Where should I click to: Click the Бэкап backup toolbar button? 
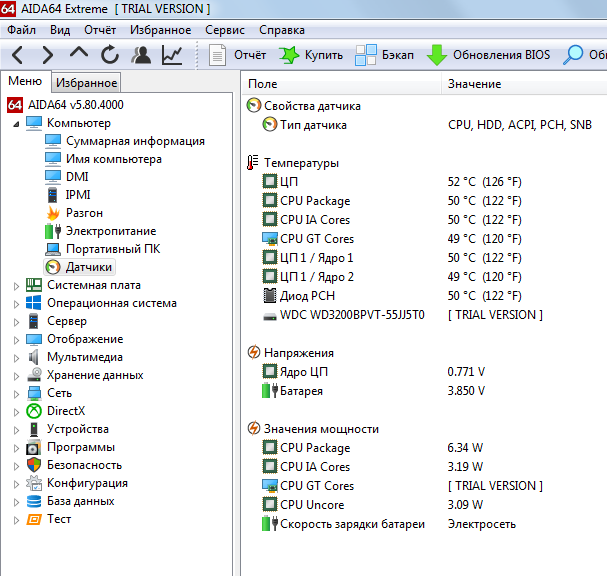384,55
